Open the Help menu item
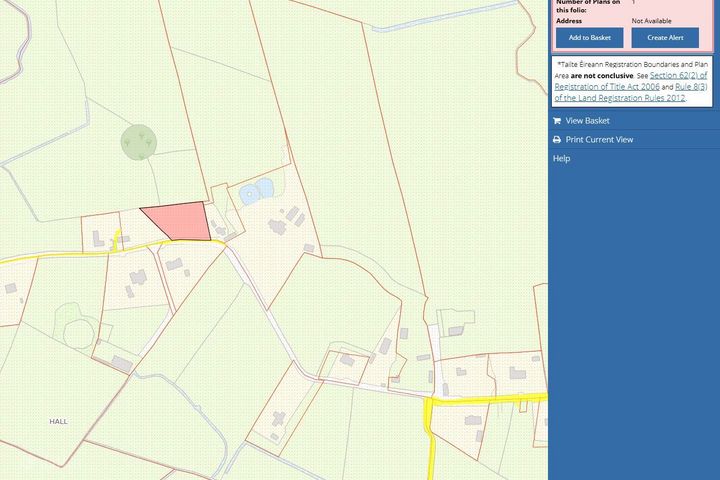720x480 pixels. pyautogui.click(x=562, y=158)
